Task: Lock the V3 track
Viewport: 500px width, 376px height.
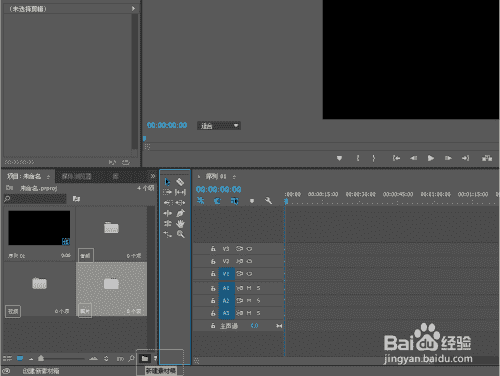Action: pos(213,249)
